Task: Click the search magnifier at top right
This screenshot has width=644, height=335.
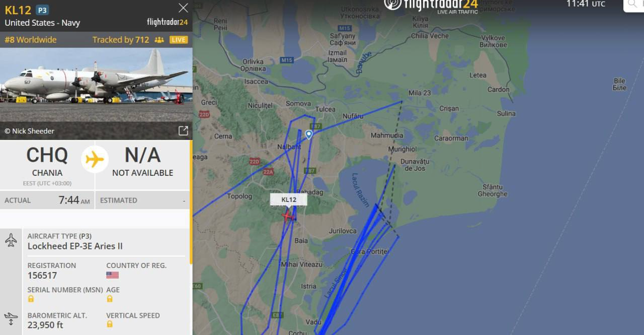Action: pos(632,4)
